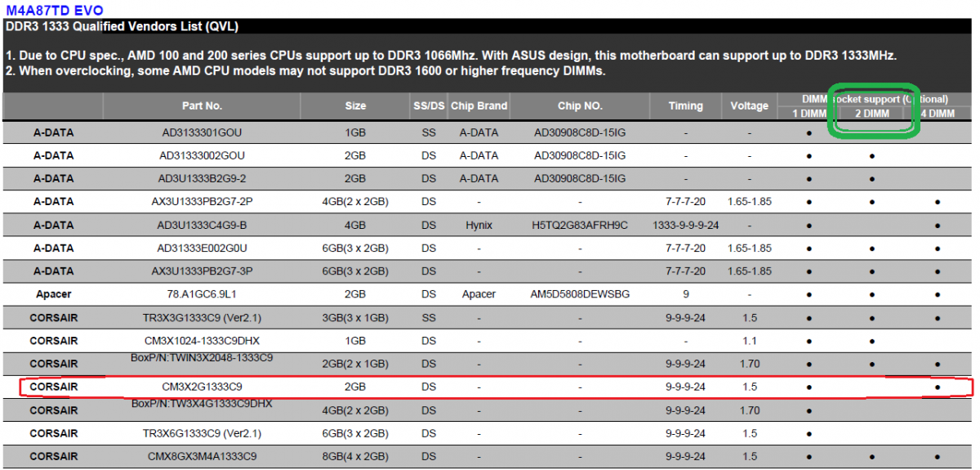
Task: Select part number AD3U1333C4G9-B
Action: [202, 225]
